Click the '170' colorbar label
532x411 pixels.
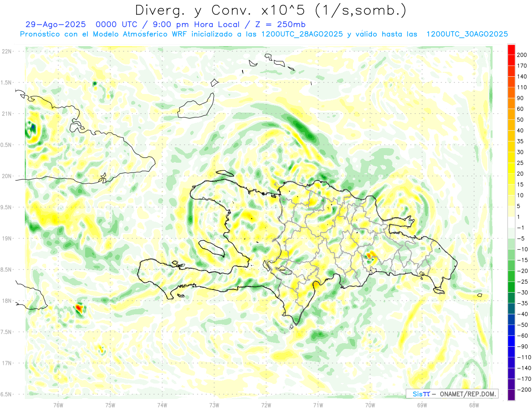pos(522,66)
